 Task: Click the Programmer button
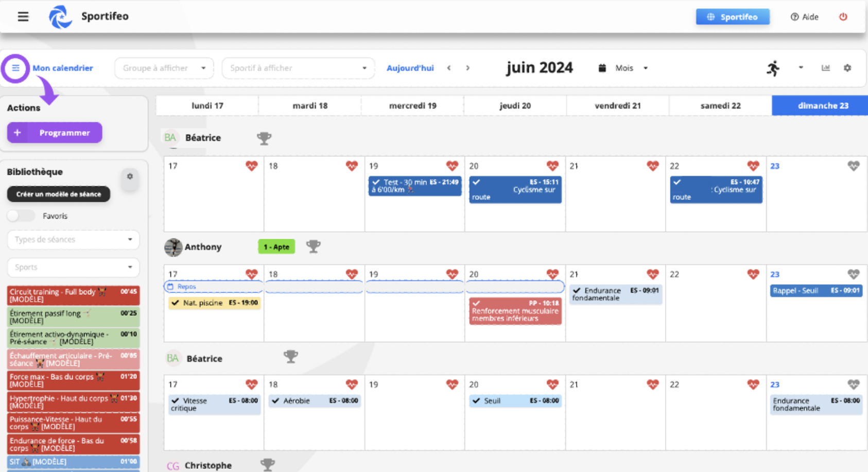click(x=55, y=132)
